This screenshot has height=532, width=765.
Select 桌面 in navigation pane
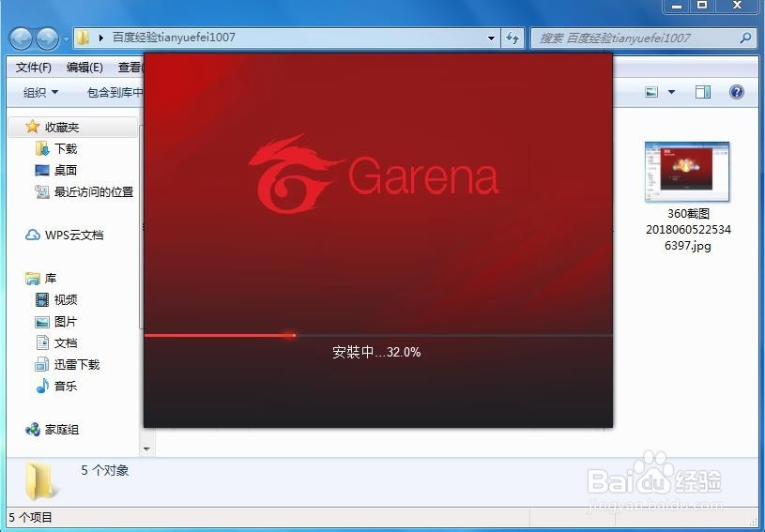66,170
